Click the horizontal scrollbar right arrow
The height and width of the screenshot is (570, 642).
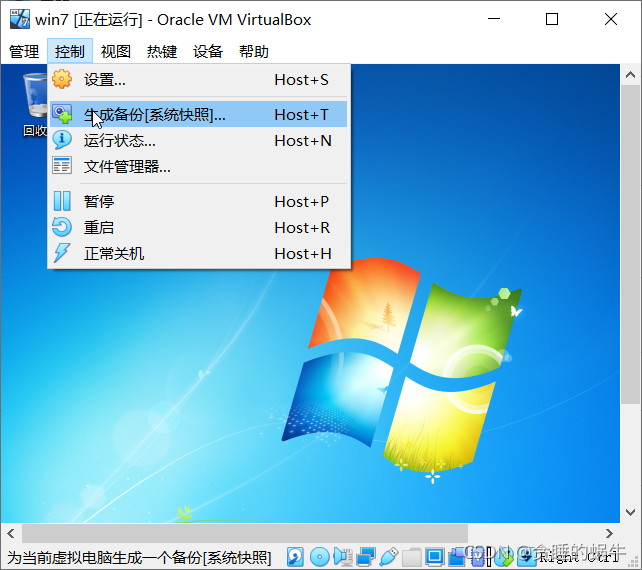coord(609,533)
